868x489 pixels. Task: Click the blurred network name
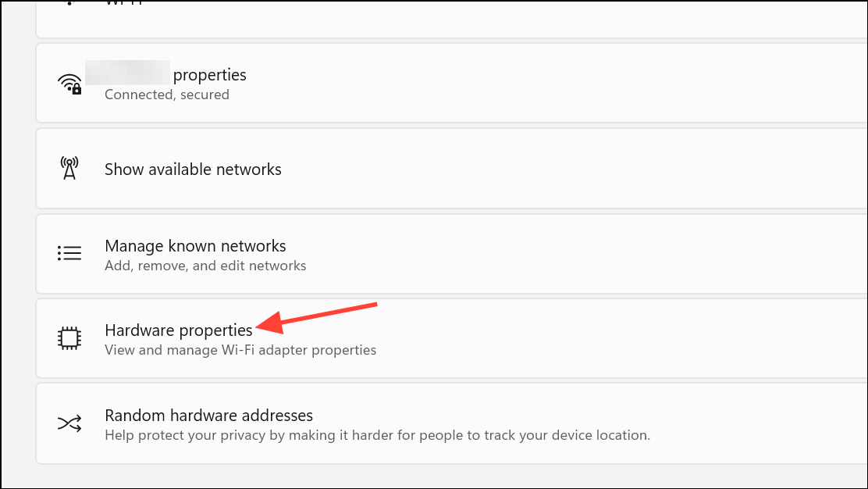[127, 73]
